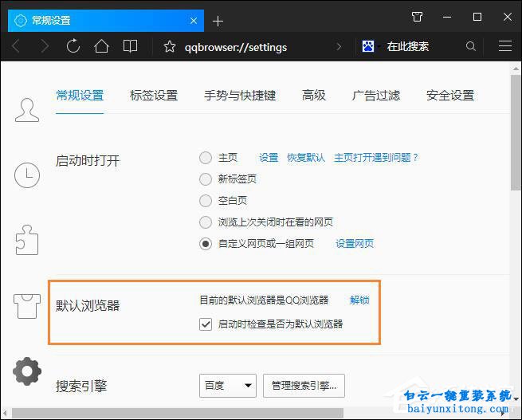Select 浏览上次关闭时在看的网页 radio option
Image resolution: width=522 pixels, height=420 pixels.
tap(206, 222)
